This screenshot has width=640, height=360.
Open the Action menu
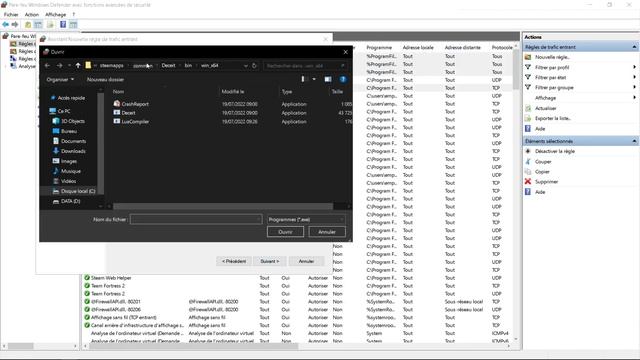point(32,15)
